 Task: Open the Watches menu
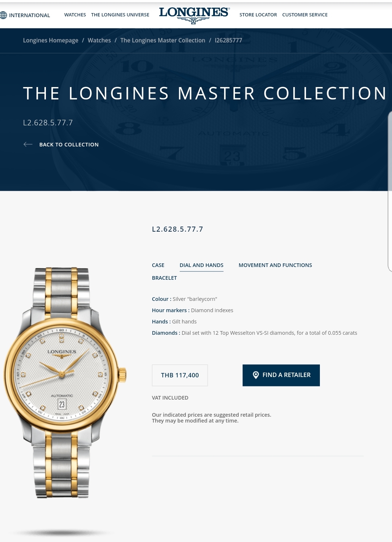click(75, 15)
